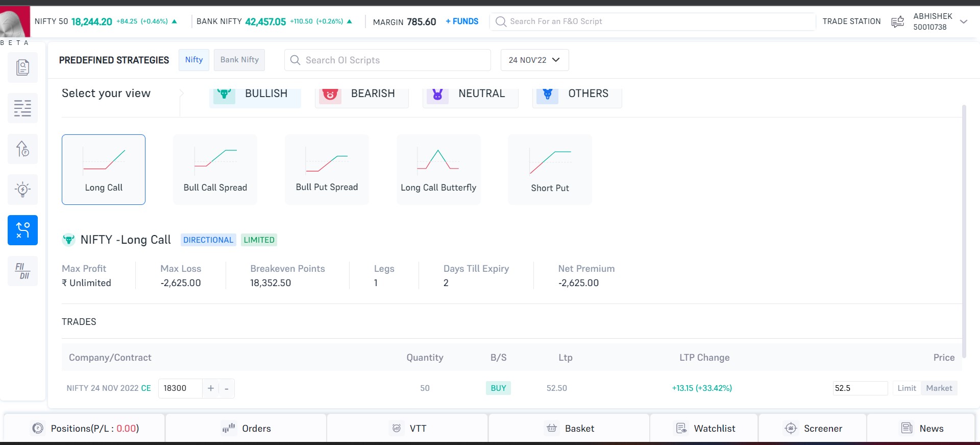Open the option chain list sidebar icon
This screenshot has width=980, height=445.
click(x=22, y=108)
